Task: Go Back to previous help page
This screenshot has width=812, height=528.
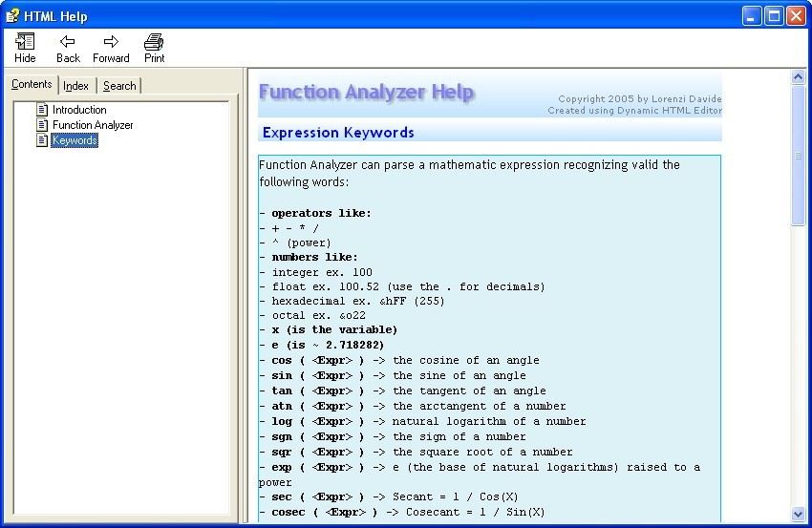Action: [x=68, y=48]
